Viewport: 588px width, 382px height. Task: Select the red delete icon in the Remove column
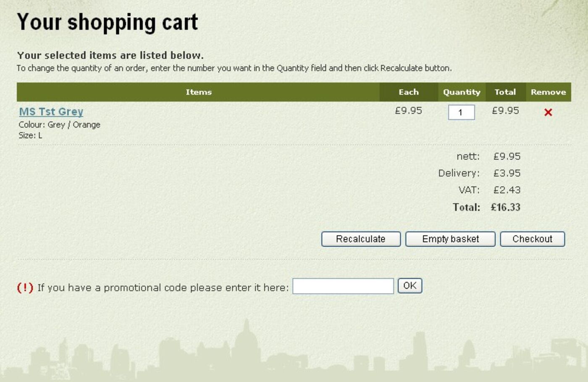click(x=549, y=112)
